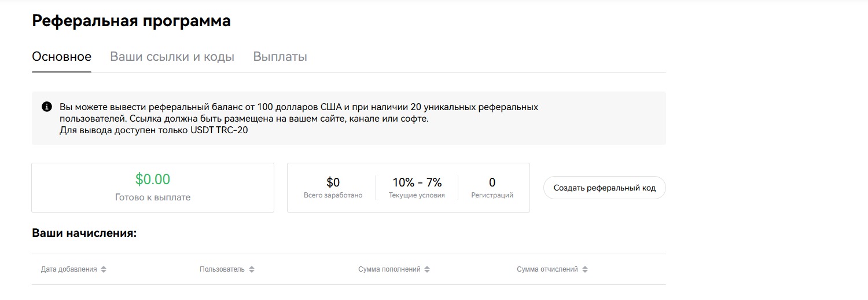
Task: Click the Сумма отчислений column header label
Action: coord(547,269)
